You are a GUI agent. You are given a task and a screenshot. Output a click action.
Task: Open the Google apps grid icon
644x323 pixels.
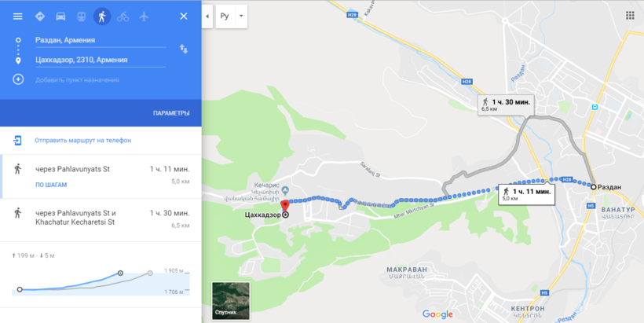point(630,16)
